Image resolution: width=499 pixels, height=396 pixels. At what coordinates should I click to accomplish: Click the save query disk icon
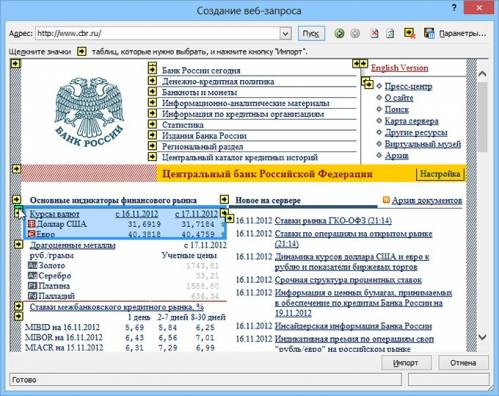[429, 33]
